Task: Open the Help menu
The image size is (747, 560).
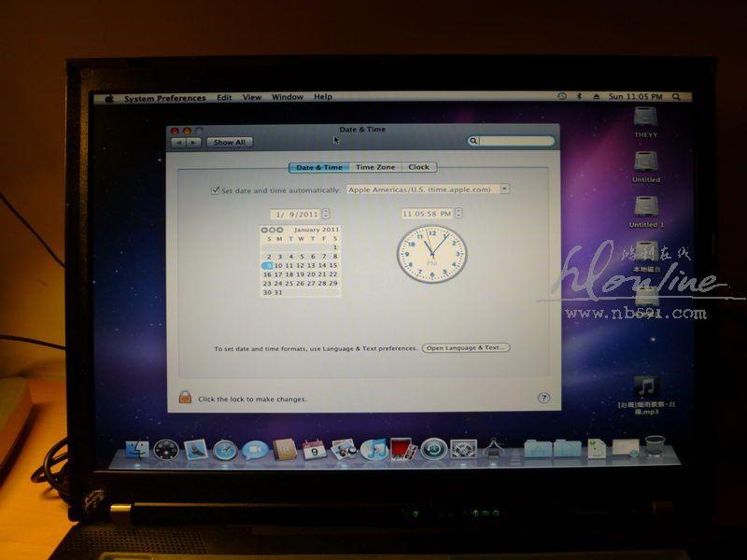Action: (x=323, y=97)
